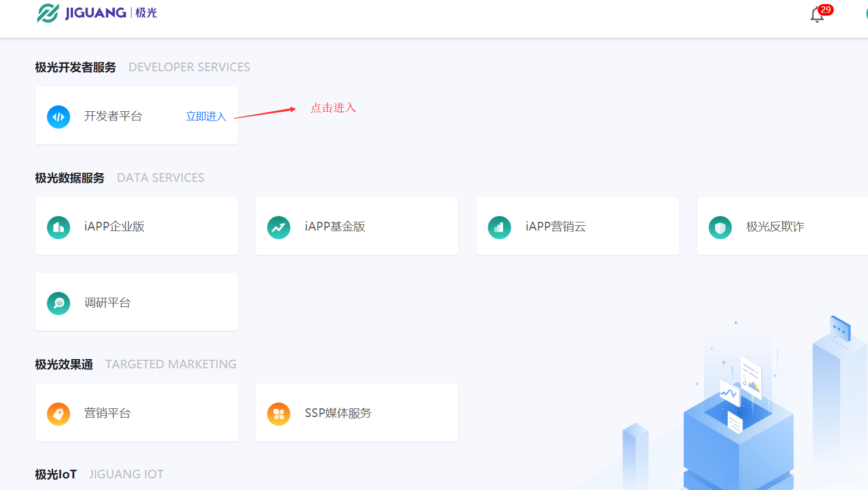Click the 立即进入 link
Screen dimensions: 868x490
pyautogui.click(x=206, y=116)
